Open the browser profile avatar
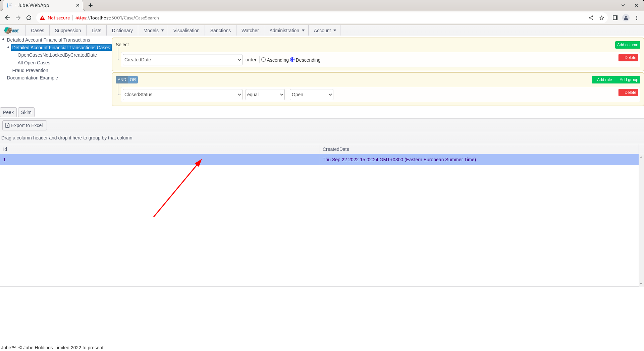 [626, 18]
